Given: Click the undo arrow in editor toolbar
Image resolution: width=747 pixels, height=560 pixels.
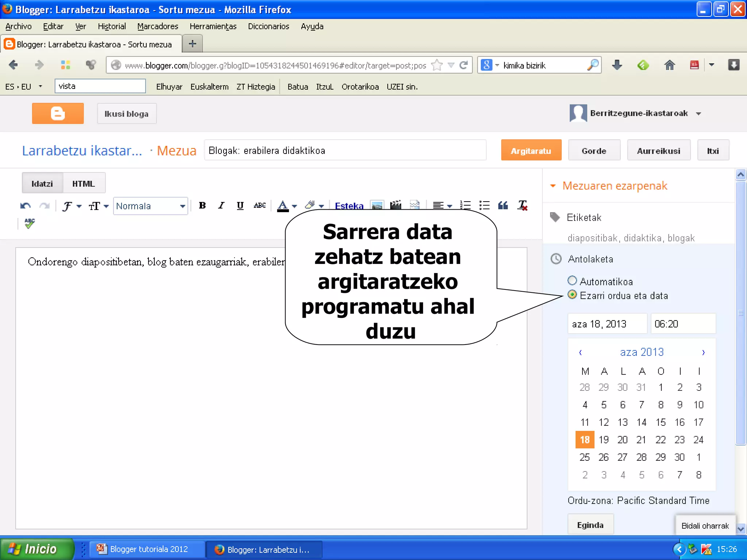Looking at the screenshot, I should 25,206.
